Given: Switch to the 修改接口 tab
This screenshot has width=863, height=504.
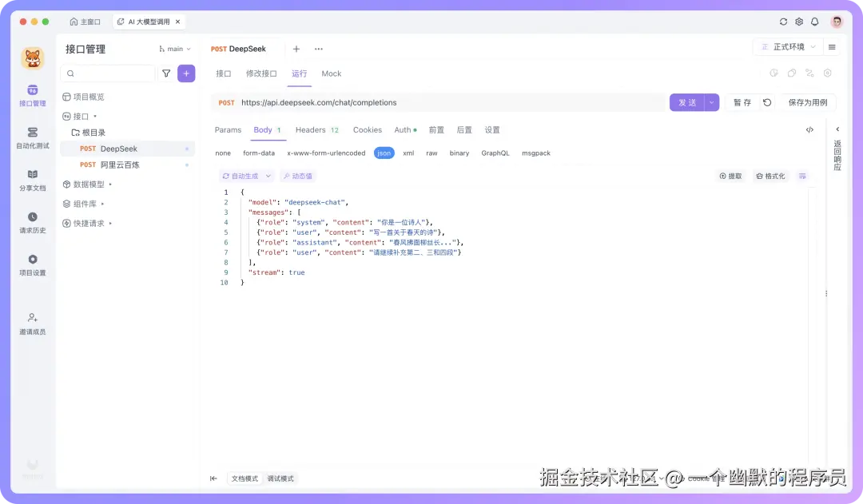Looking at the screenshot, I should tap(261, 73).
